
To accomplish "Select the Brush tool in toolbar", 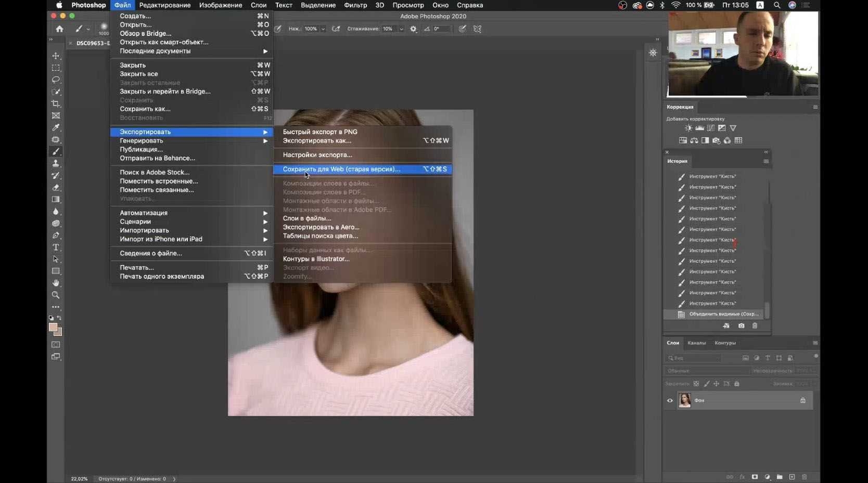I will 56,151.
